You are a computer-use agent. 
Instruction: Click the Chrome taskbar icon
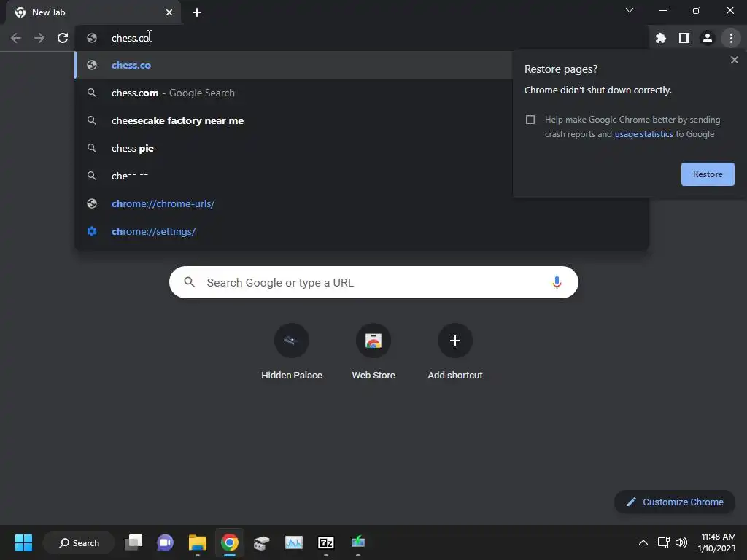pyautogui.click(x=229, y=542)
